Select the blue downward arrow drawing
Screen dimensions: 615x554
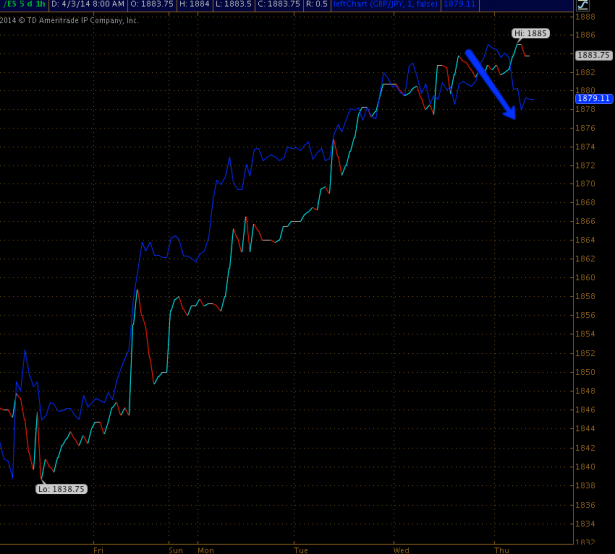click(x=491, y=84)
